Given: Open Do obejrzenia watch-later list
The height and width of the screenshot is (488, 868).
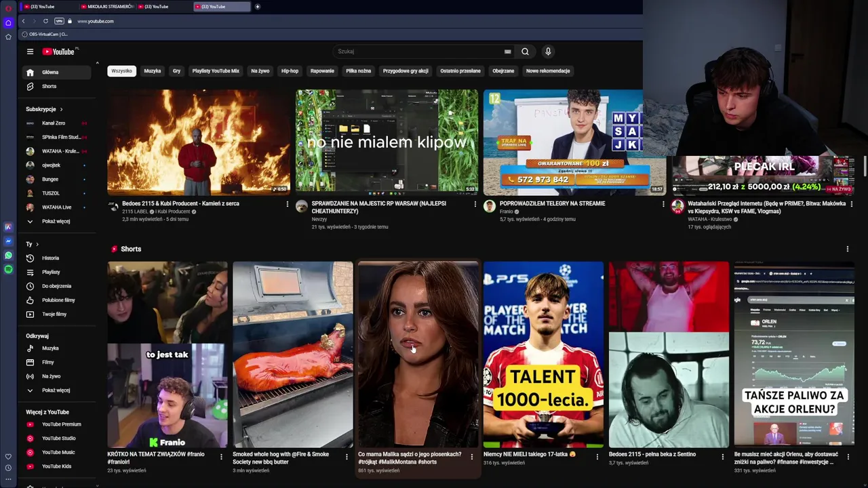Looking at the screenshot, I should [56, 286].
